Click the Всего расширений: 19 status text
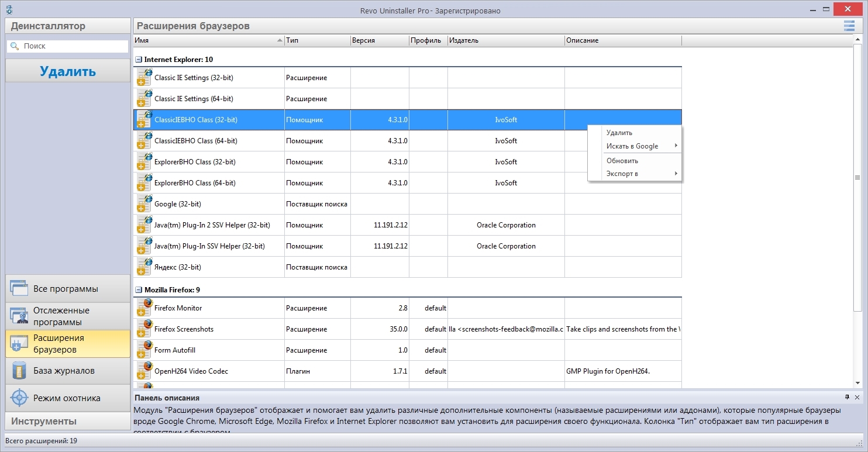This screenshot has width=868, height=452. [x=41, y=440]
